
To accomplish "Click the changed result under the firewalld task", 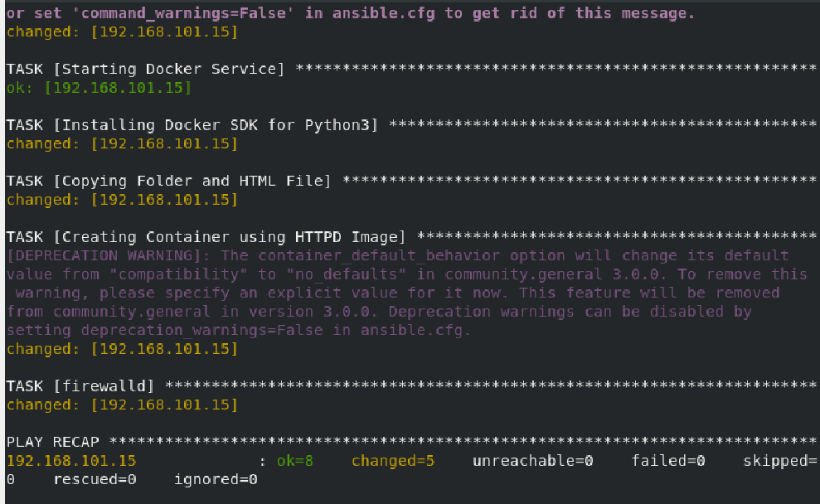I will (x=123, y=405).
